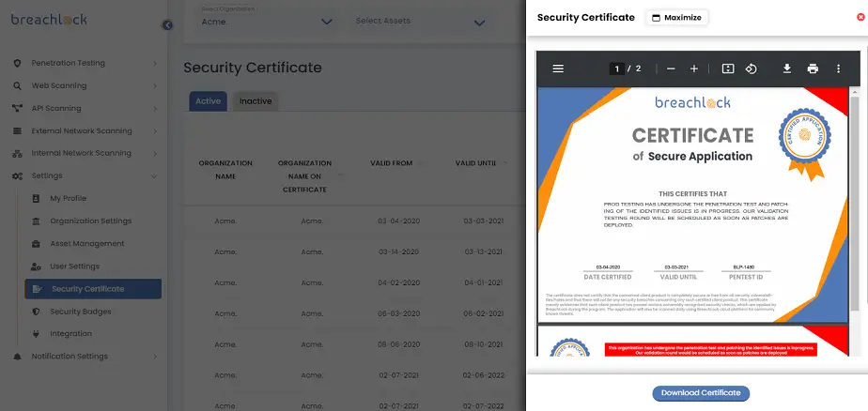Click the 03-04-2020 valid from cell

(x=398, y=221)
